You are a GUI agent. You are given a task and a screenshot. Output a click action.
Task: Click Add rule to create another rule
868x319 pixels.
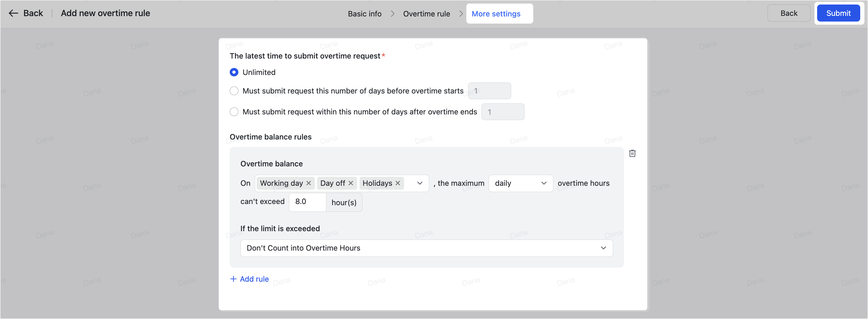click(254, 279)
